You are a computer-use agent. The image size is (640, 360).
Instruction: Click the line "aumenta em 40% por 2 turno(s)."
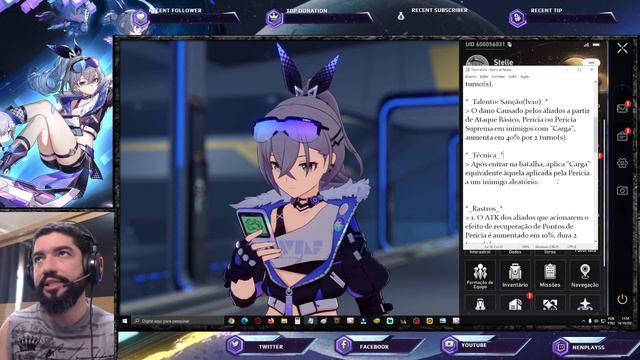pyautogui.click(x=516, y=138)
